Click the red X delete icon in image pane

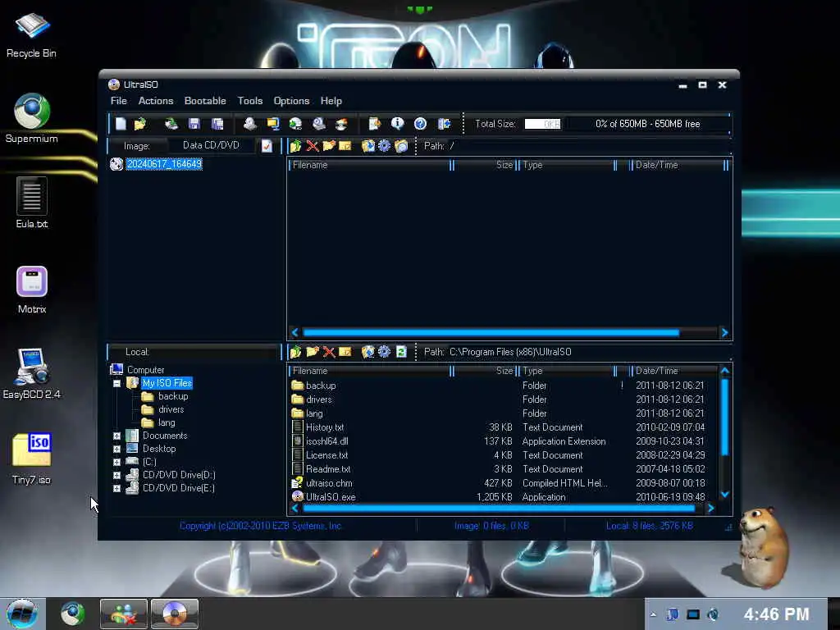pos(313,146)
